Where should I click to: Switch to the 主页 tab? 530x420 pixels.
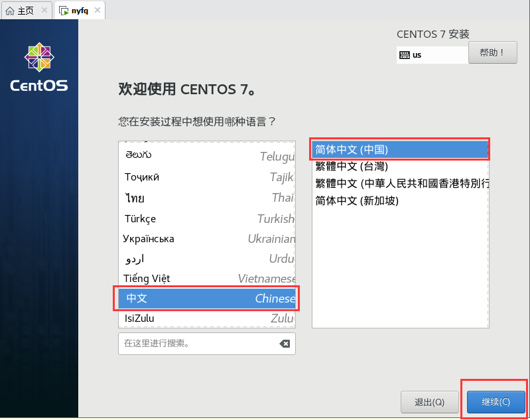point(27,11)
